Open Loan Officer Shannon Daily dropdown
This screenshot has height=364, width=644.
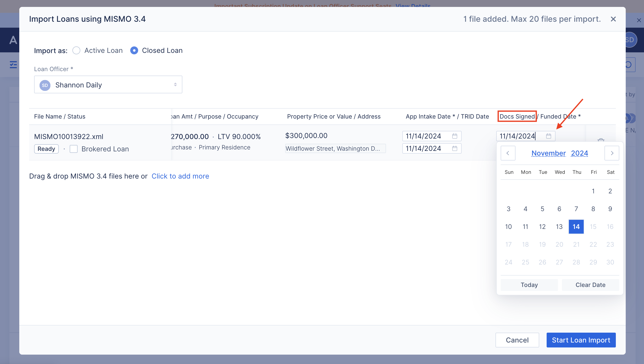tap(108, 85)
